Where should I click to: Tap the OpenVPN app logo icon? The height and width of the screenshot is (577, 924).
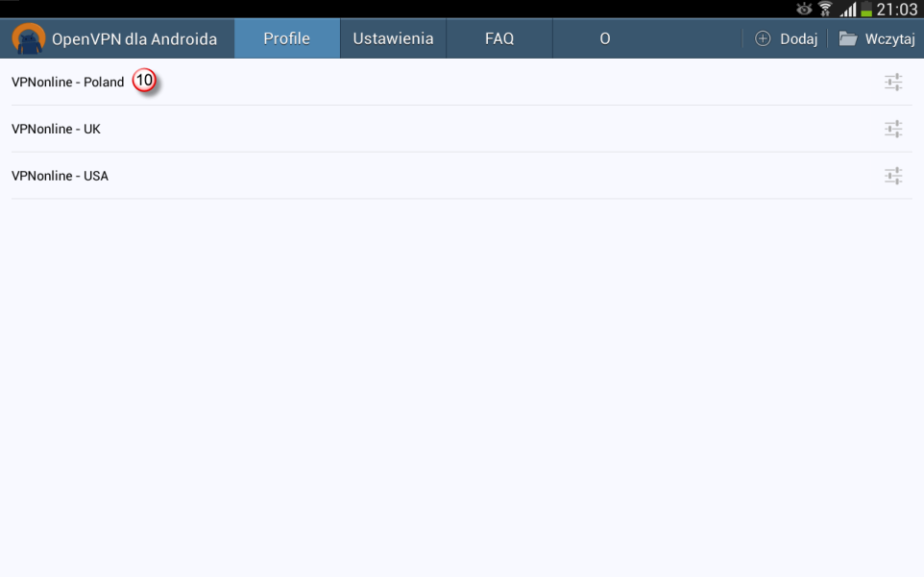coord(28,38)
